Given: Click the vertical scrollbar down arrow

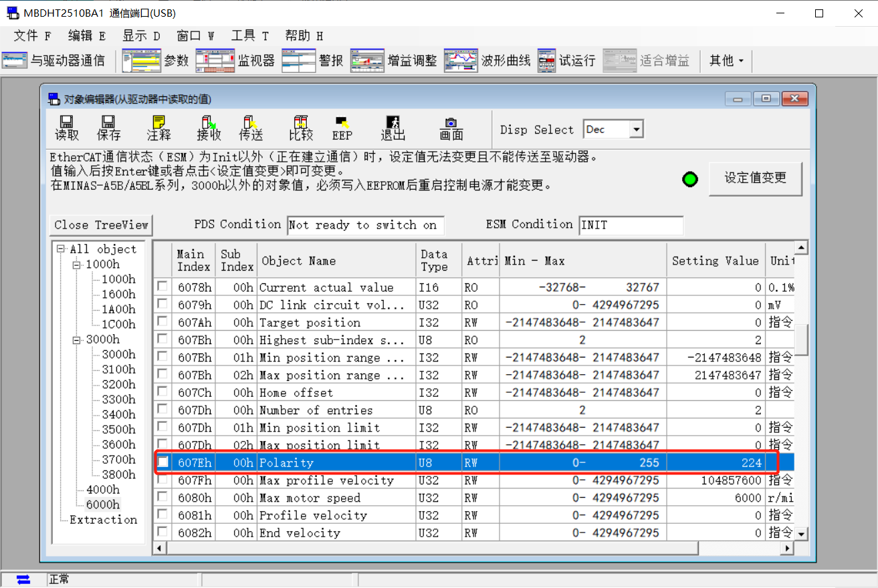Looking at the screenshot, I should [801, 534].
